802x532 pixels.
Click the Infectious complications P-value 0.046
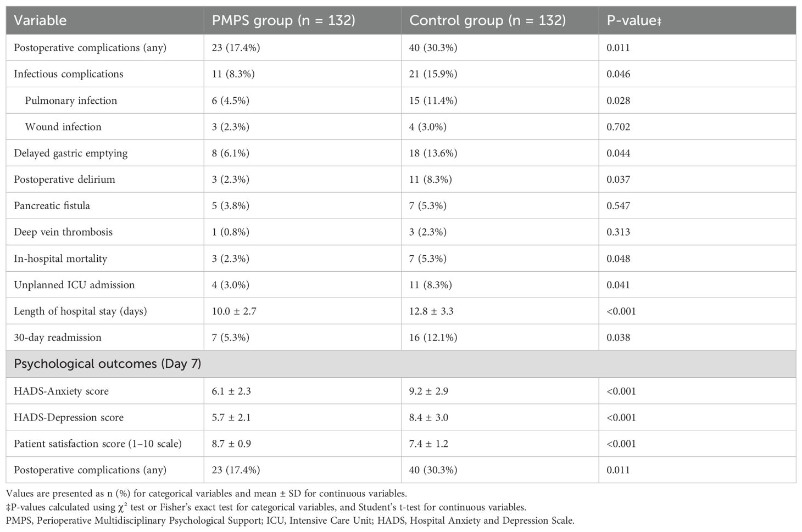coord(619,74)
